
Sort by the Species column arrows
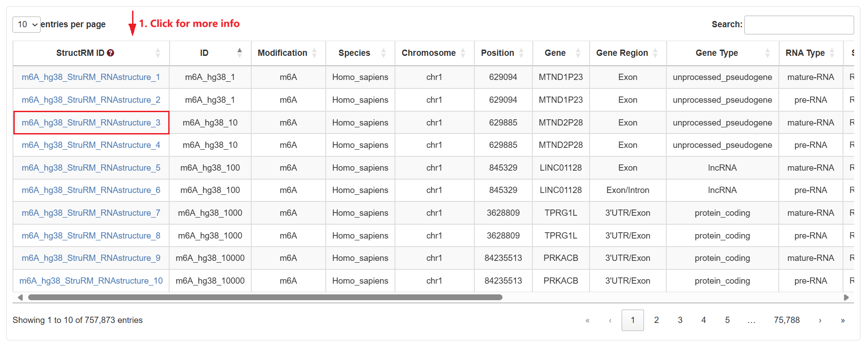pyautogui.click(x=383, y=53)
